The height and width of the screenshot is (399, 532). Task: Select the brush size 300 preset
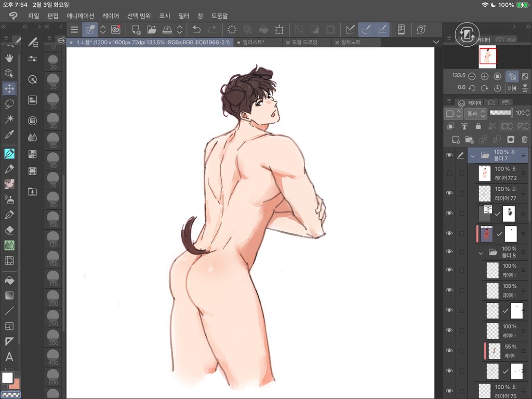pyautogui.click(x=53, y=338)
